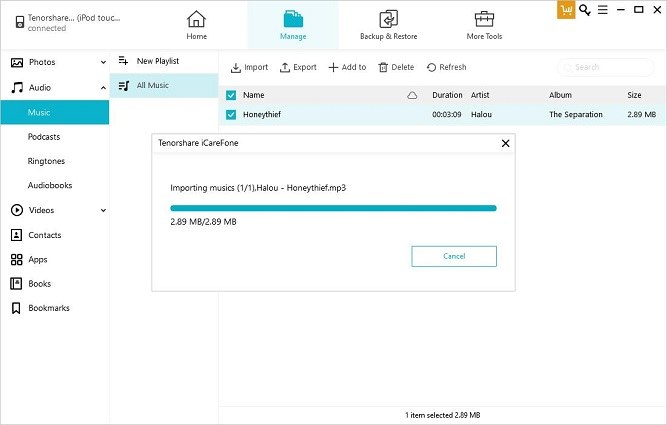This screenshot has width=667, height=425.
Task: Click the Refresh toolbar icon
Action: 431,67
